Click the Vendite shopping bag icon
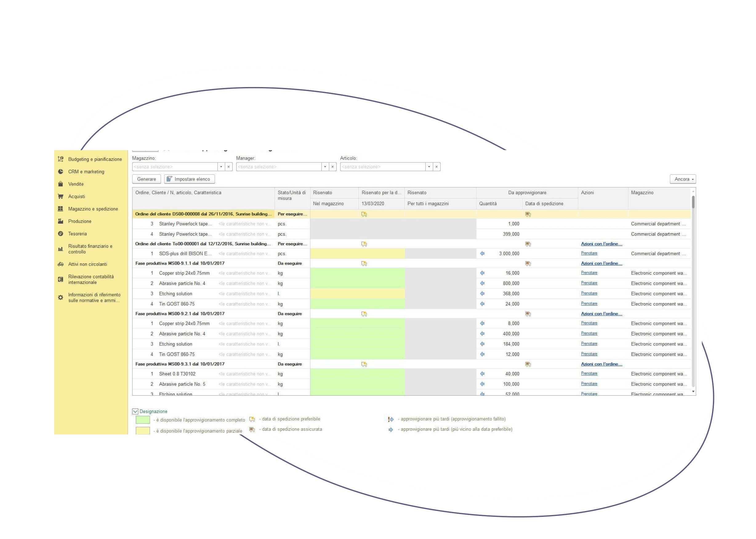The width and height of the screenshot is (756, 539). click(x=60, y=184)
